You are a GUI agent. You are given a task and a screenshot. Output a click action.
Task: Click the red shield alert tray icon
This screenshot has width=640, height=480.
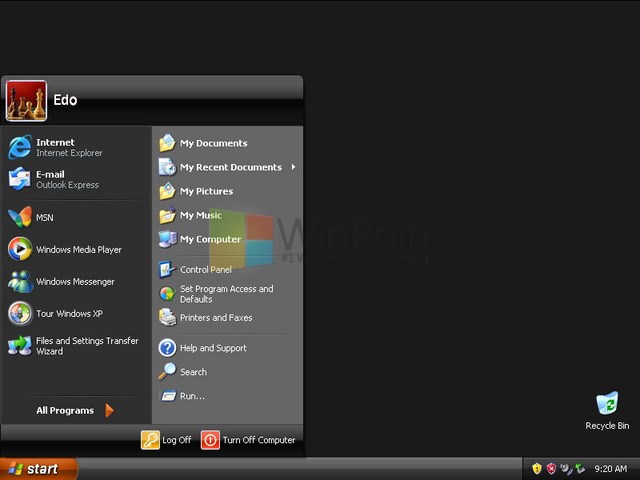[x=551, y=469]
